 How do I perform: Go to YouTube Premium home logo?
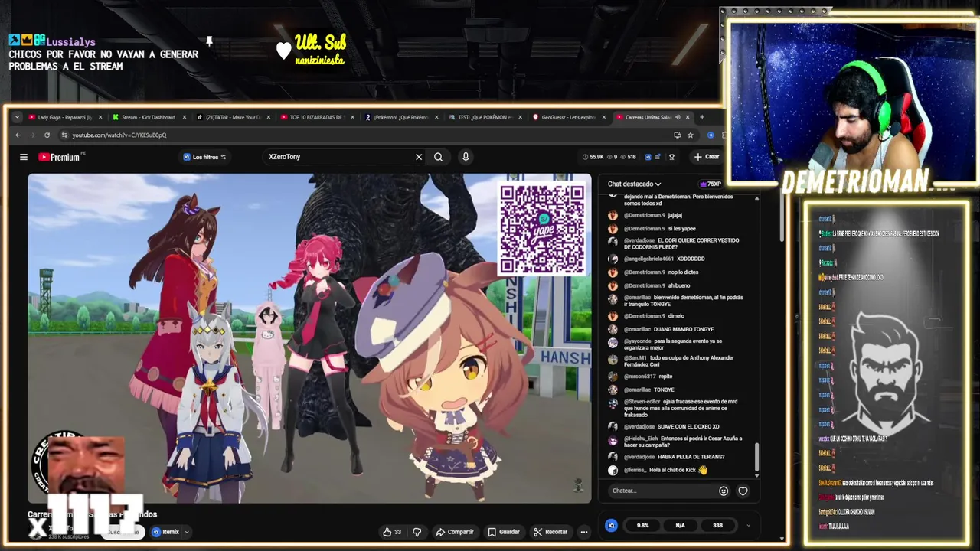tap(60, 157)
